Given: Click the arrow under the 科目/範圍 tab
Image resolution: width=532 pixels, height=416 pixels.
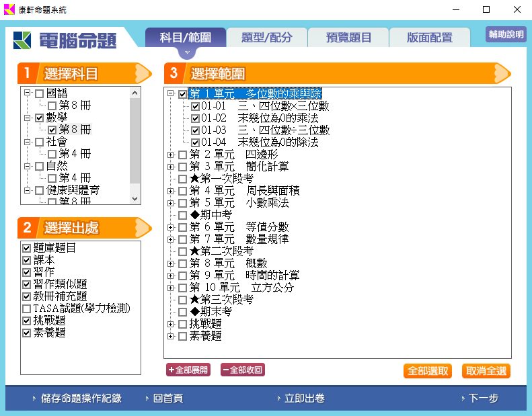Looking at the screenshot, I should click(187, 52).
